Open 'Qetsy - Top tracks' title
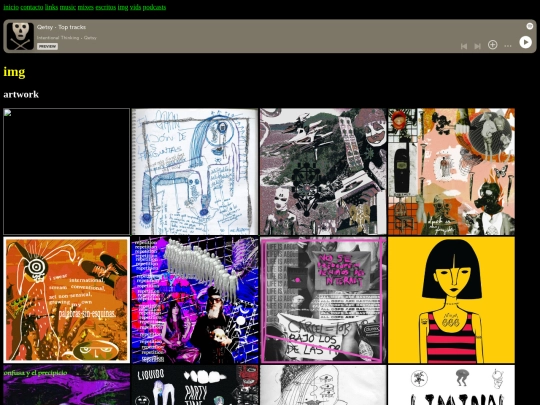 pos(61,27)
